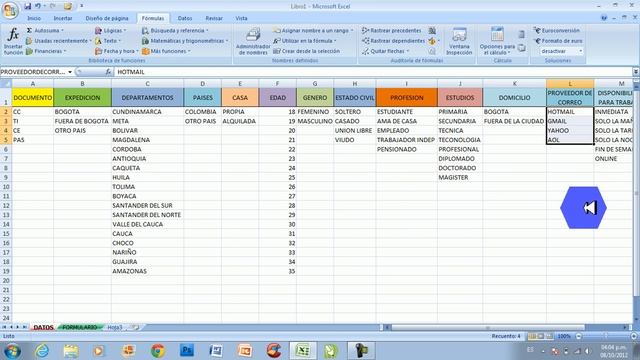Click the error checking icon in Auditoría
640x360 pixels.
click(432, 41)
